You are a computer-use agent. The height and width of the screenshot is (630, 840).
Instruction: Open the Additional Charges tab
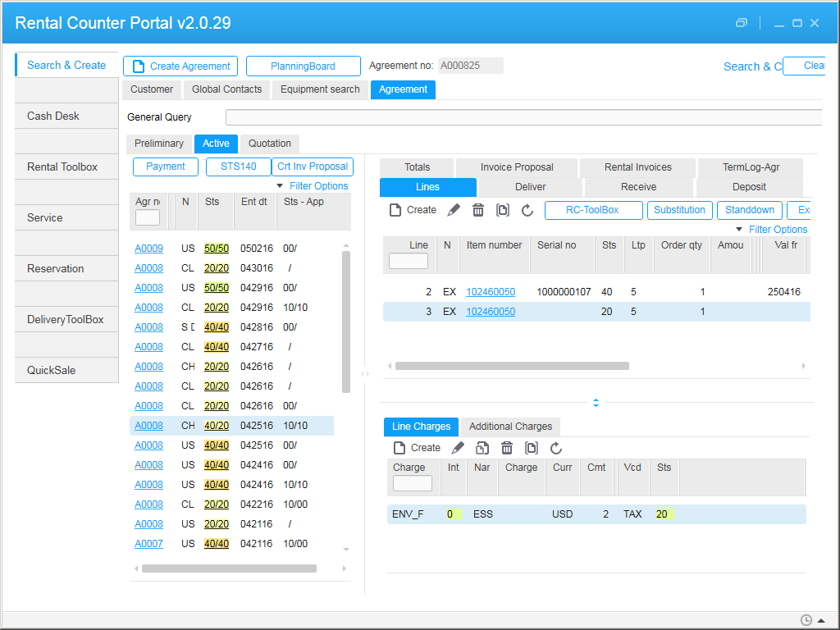[x=510, y=427]
